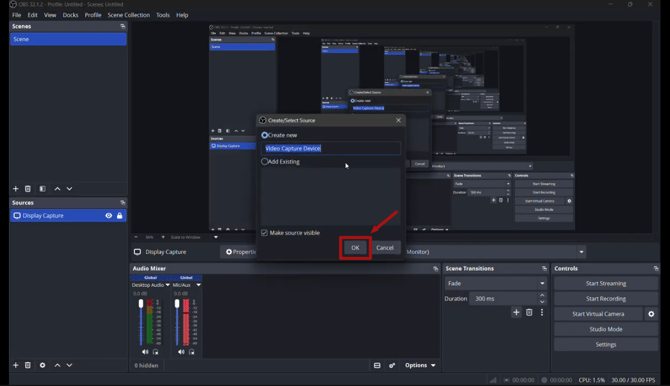The height and width of the screenshot is (386, 670).
Task: Click the source name field Video Capture Device
Action: 331,148
